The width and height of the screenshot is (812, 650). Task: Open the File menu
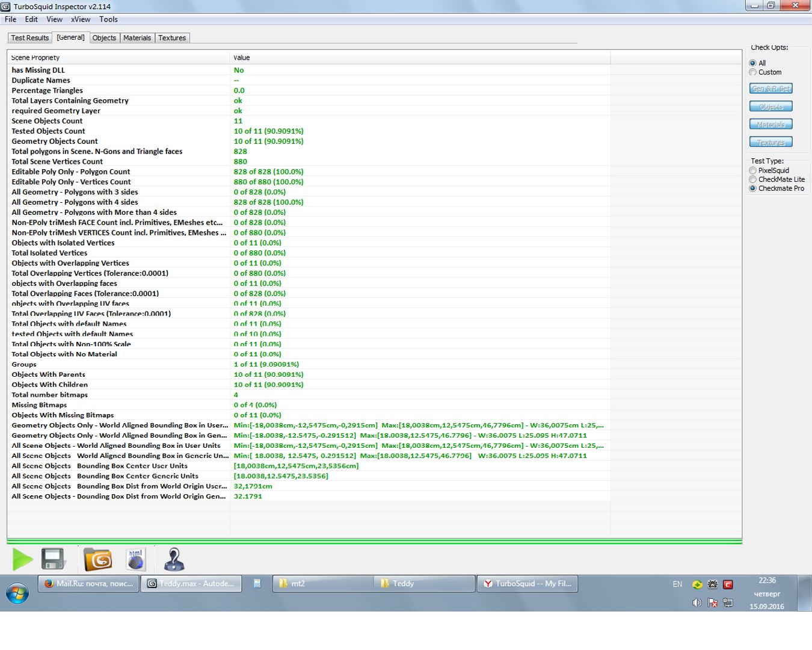[11, 19]
